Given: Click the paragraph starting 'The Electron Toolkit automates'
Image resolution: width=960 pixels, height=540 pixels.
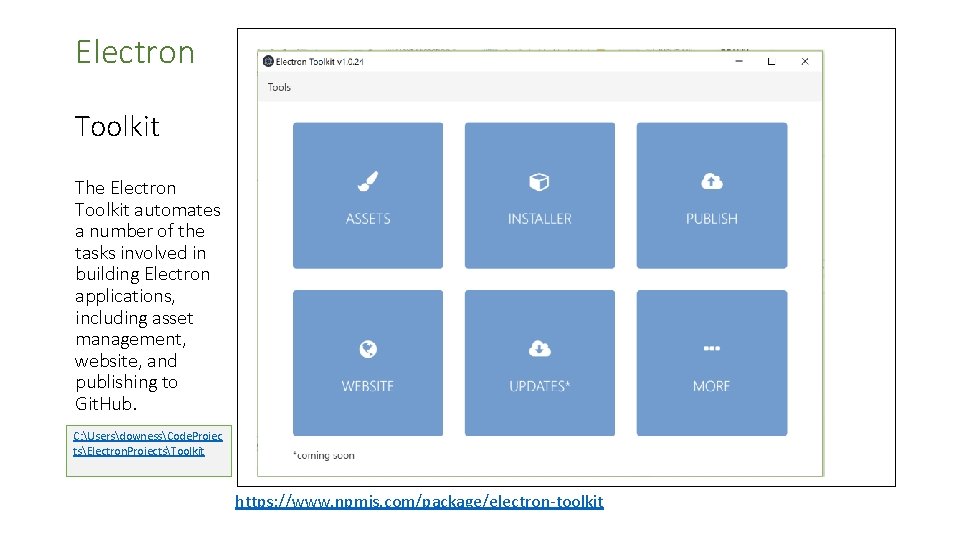Looking at the screenshot, I should tap(148, 296).
